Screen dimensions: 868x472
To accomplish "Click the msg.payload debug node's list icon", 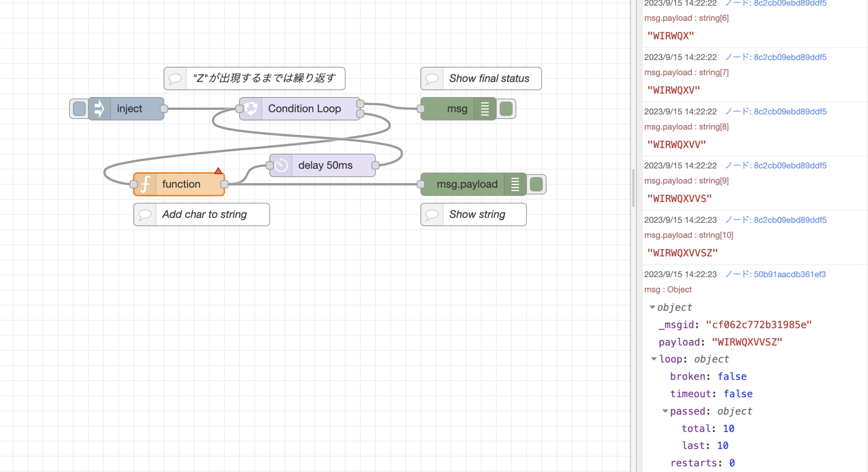I will pyautogui.click(x=515, y=184).
